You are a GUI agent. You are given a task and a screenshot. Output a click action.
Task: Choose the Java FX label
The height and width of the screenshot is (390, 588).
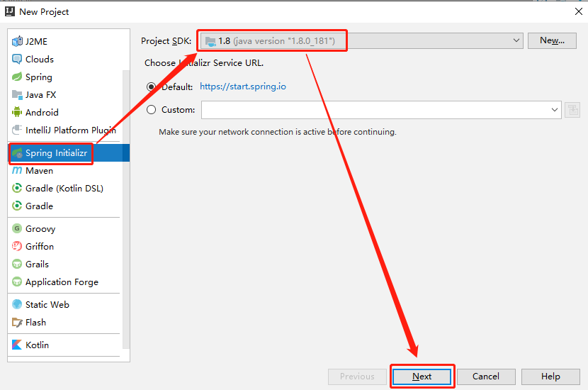[41, 95]
